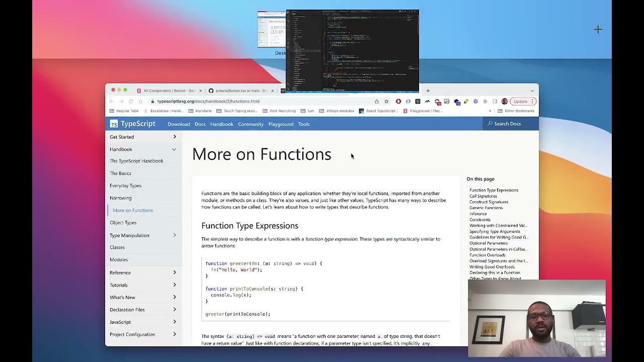644x362 pixels.
Task: Open the Playground nav item
Action: click(281, 124)
